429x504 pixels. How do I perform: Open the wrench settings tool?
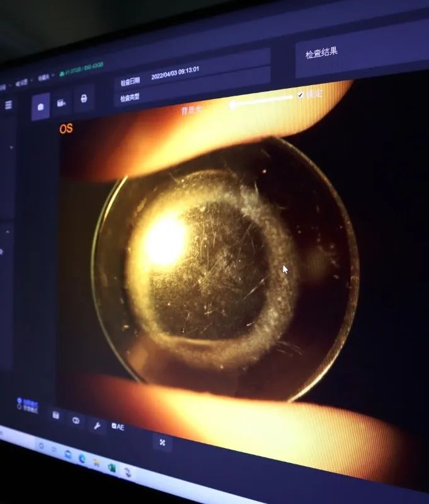[x=97, y=426]
